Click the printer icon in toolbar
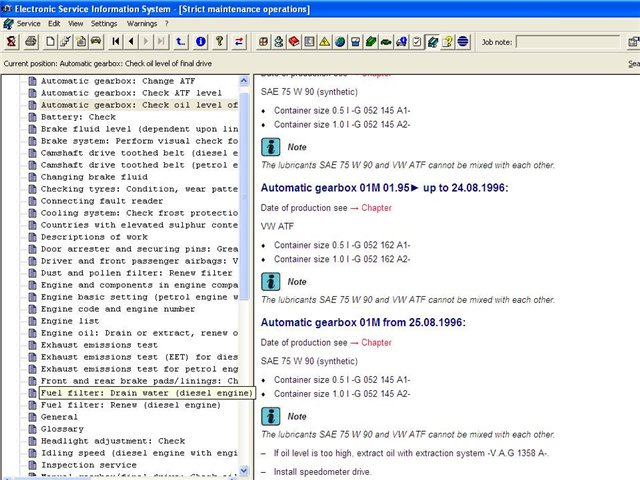640x480 pixels. click(x=31, y=42)
